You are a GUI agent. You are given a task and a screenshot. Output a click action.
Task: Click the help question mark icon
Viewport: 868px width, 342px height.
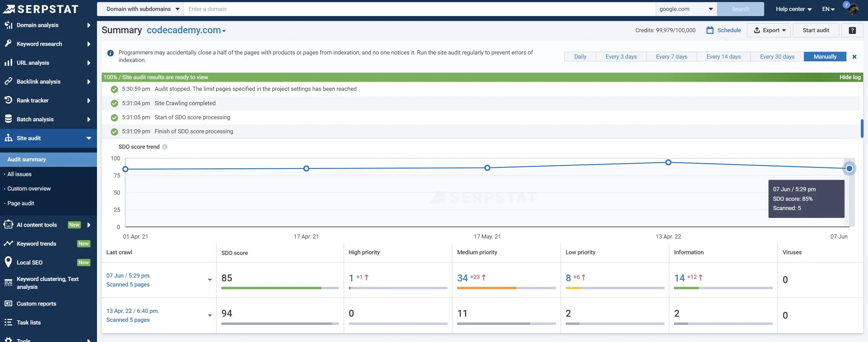click(x=853, y=30)
